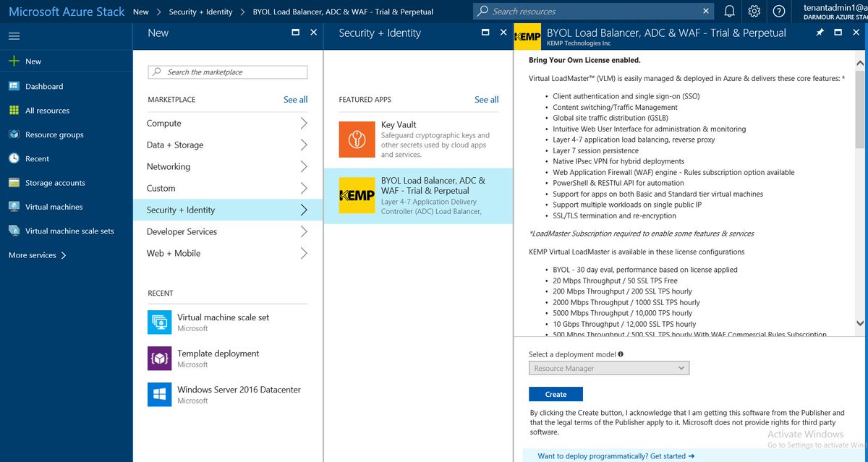868x462 pixels.
Task: Expand Networking category chevron
Action: tap(304, 167)
